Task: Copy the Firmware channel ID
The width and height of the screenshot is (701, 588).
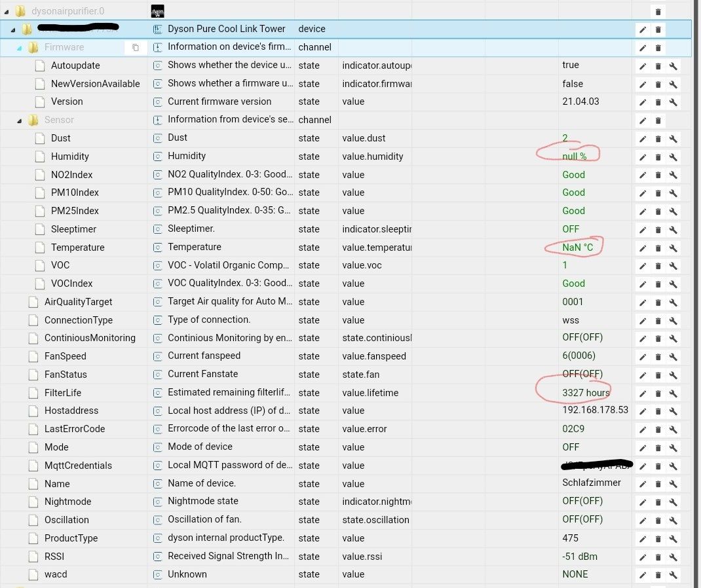Action: (136, 47)
